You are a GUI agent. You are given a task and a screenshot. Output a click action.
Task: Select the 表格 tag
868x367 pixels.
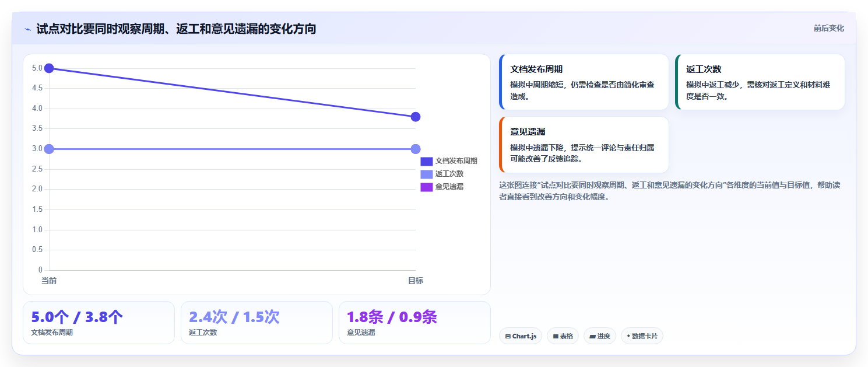[x=563, y=336]
